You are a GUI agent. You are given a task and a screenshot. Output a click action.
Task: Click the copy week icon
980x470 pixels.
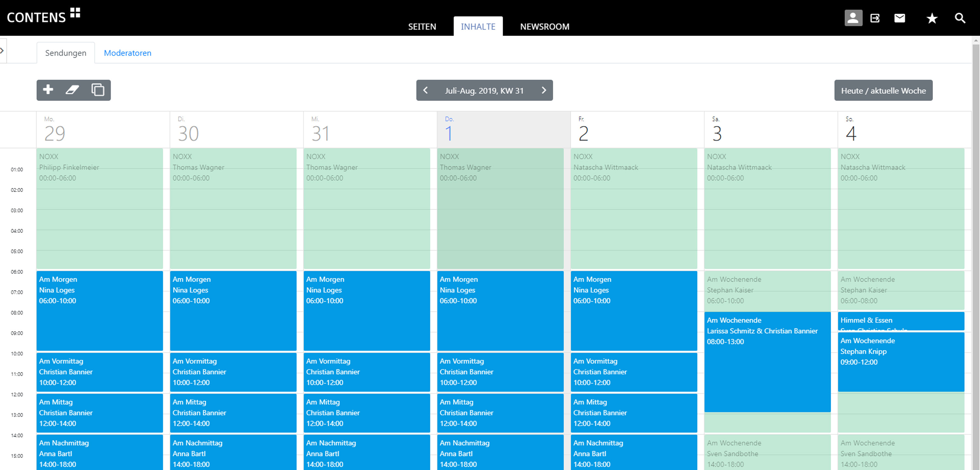coord(98,90)
